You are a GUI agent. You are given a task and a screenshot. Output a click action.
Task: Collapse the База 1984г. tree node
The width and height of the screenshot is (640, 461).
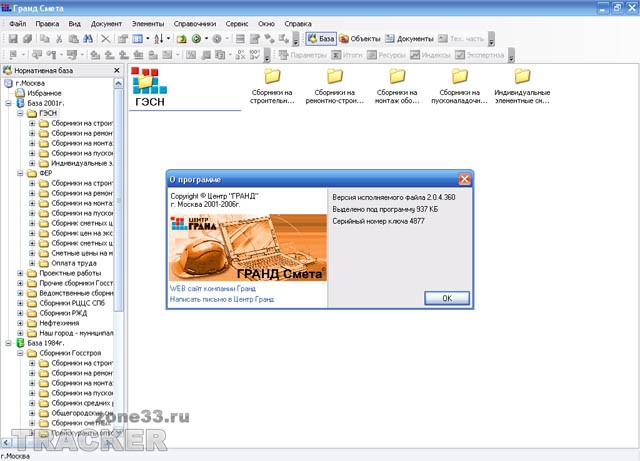pos(8,343)
